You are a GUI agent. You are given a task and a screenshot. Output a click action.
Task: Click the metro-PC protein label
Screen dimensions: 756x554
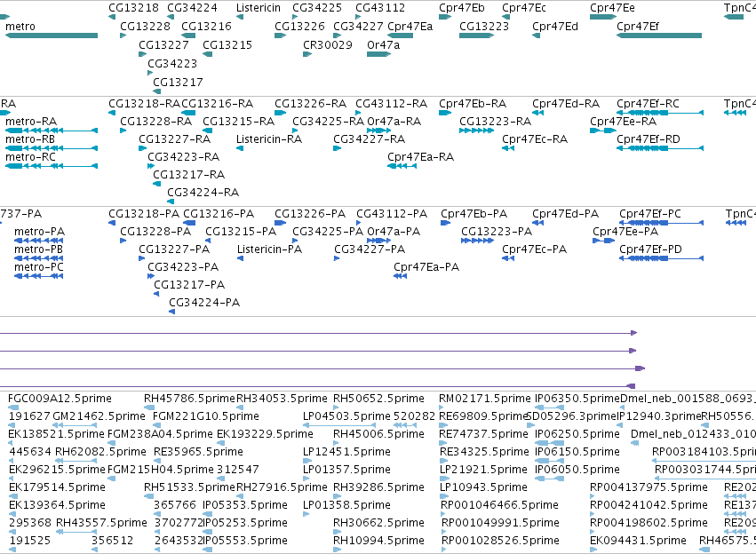click(39, 267)
